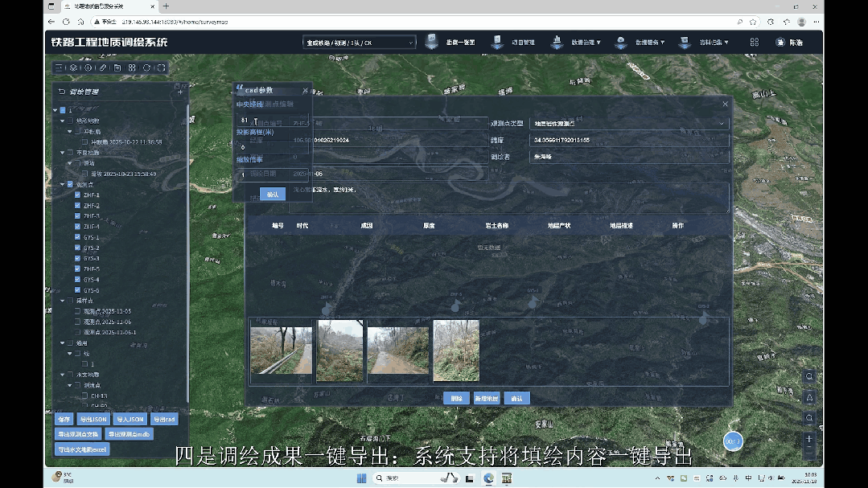Viewport: 868px width, 488px height.
Task: Open Windows Start button in taskbar
Action: (361, 478)
